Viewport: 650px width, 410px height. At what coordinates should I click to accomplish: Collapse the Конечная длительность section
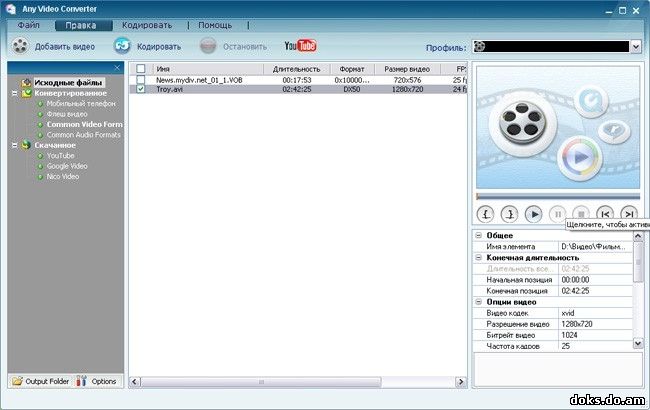(x=478, y=257)
